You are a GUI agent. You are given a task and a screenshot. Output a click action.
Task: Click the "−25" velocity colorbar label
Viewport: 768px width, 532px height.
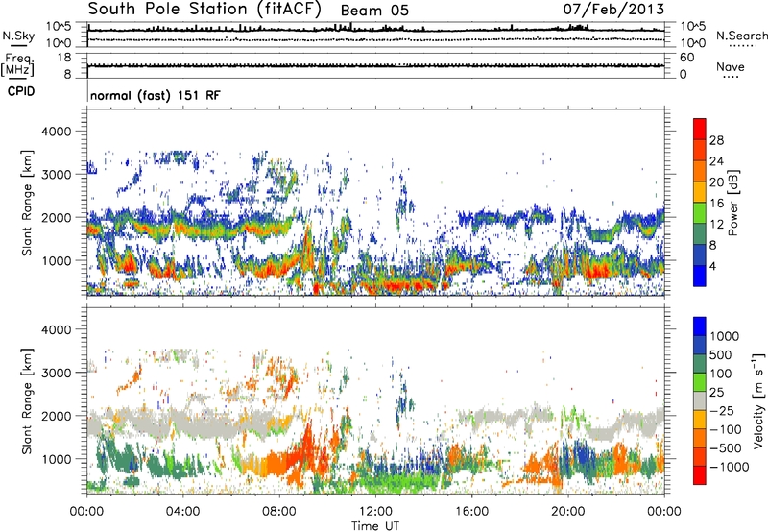(722, 411)
